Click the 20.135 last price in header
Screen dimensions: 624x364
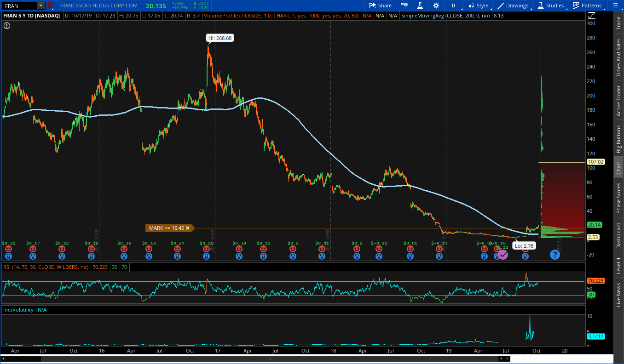(156, 6)
